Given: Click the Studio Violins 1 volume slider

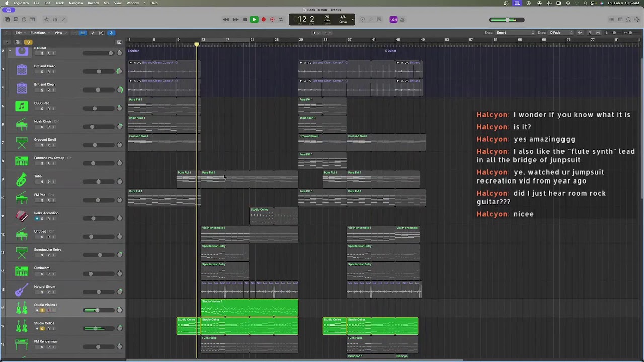Looking at the screenshot, I should (x=99, y=310).
